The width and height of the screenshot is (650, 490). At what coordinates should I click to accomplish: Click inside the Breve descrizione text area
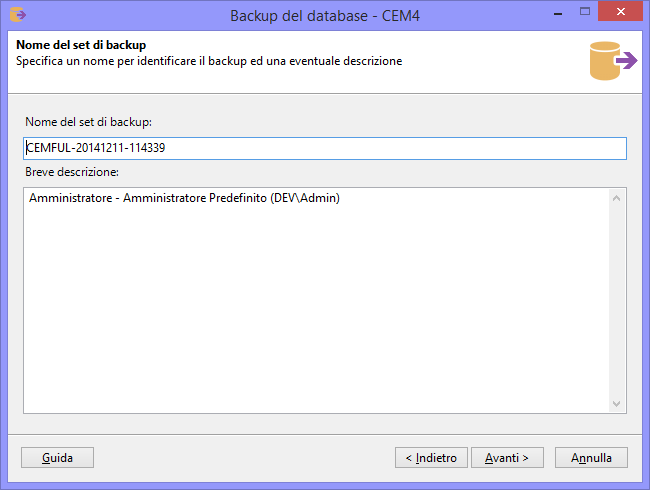tap(316, 300)
